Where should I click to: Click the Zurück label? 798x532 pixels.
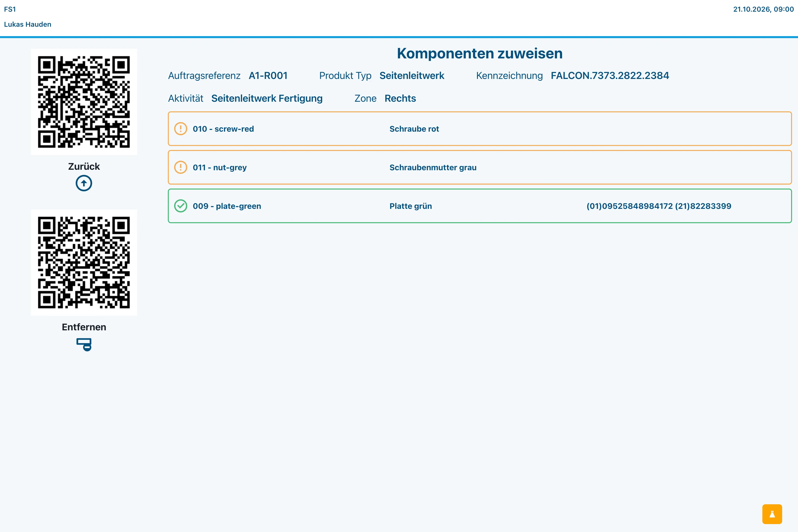[84, 166]
